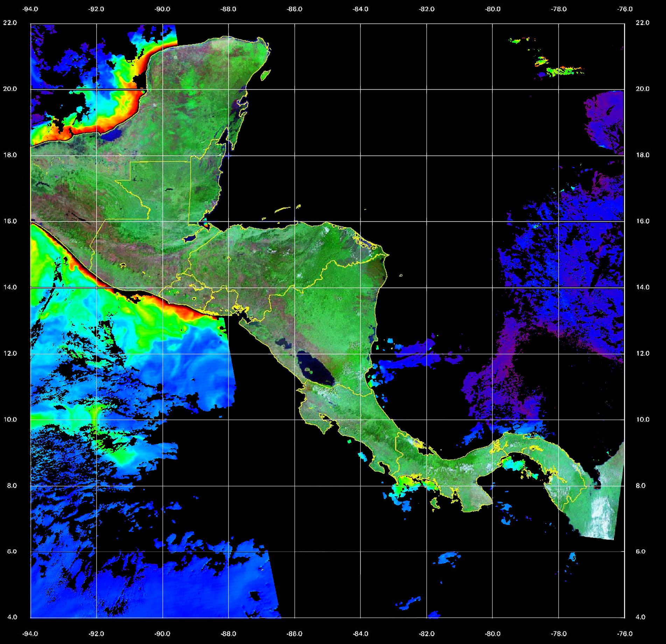Click the right axis label 4.0
666x644 pixels.
(640, 617)
